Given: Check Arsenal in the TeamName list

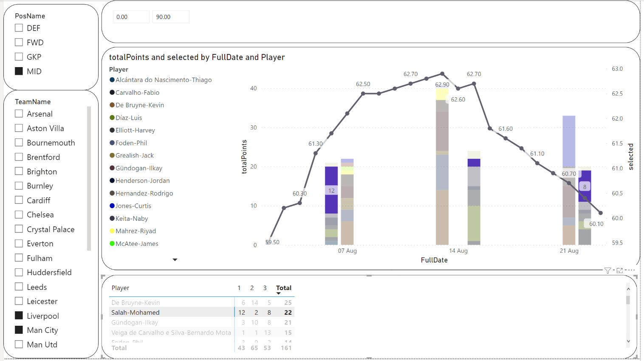Looking at the screenshot, I should (19, 114).
